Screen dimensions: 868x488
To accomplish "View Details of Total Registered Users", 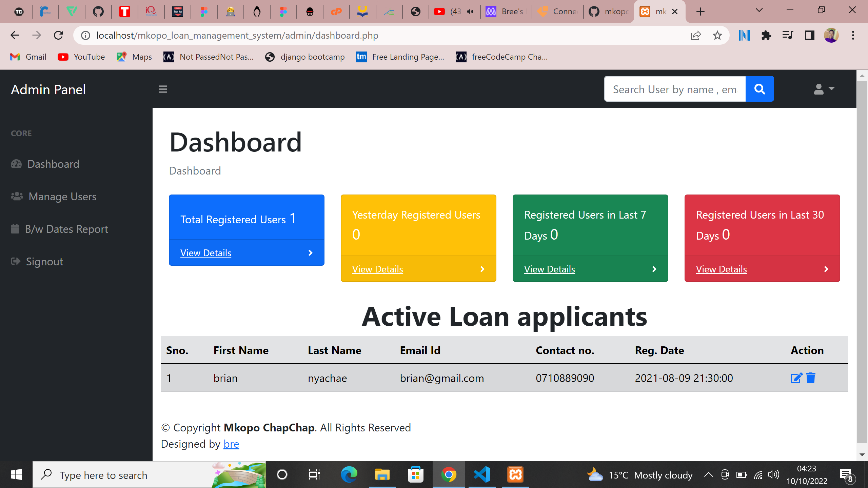I will [x=206, y=253].
